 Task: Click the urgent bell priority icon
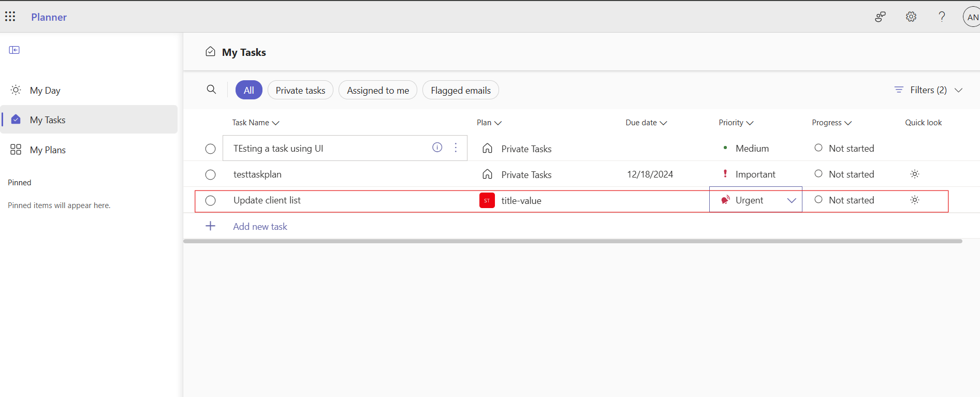click(x=725, y=200)
